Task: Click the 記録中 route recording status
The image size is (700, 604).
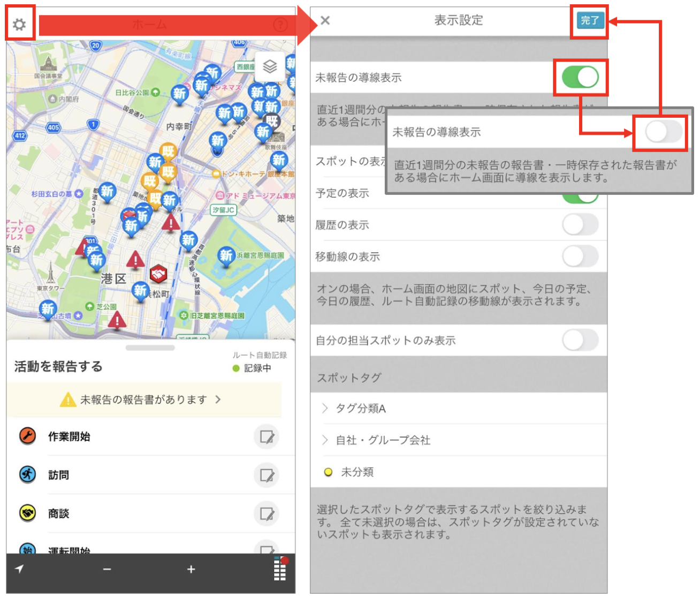Action: 252,368
